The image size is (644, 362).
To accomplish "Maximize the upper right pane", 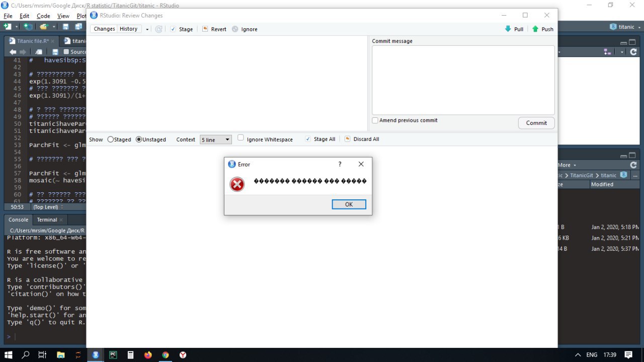I will (633, 42).
